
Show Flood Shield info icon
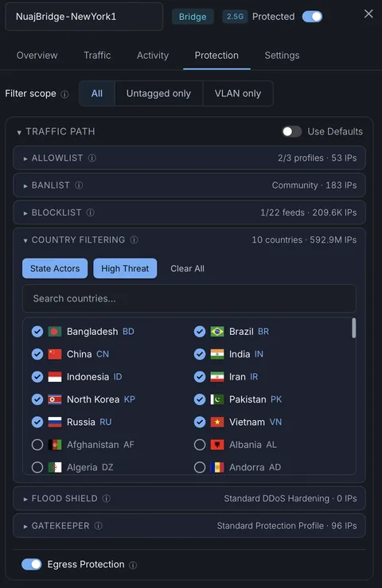[107, 498]
